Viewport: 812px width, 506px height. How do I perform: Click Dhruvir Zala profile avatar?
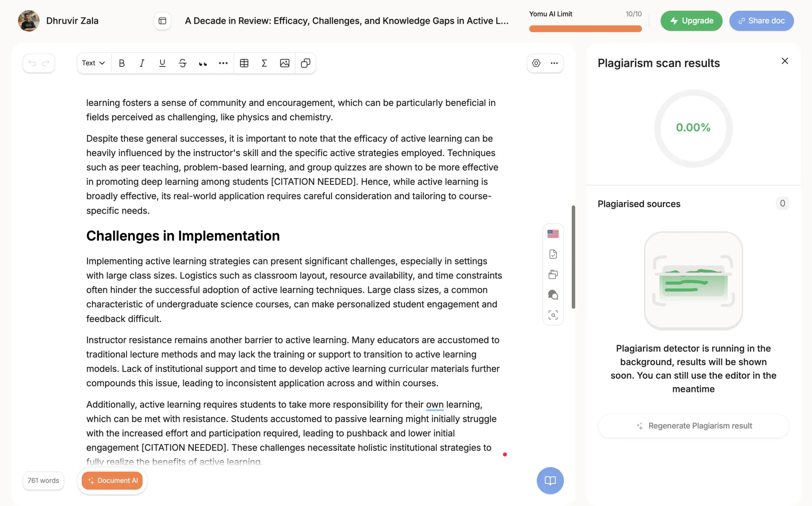[29, 21]
